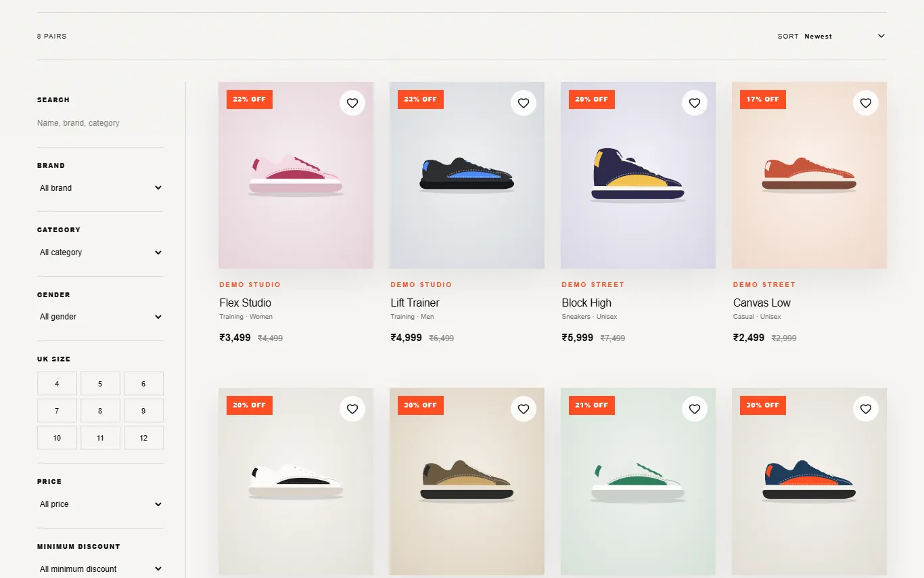Image resolution: width=924 pixels, height=578 pixels.
Task: Click the 22% OFF badge
Action: pos(250,99)
